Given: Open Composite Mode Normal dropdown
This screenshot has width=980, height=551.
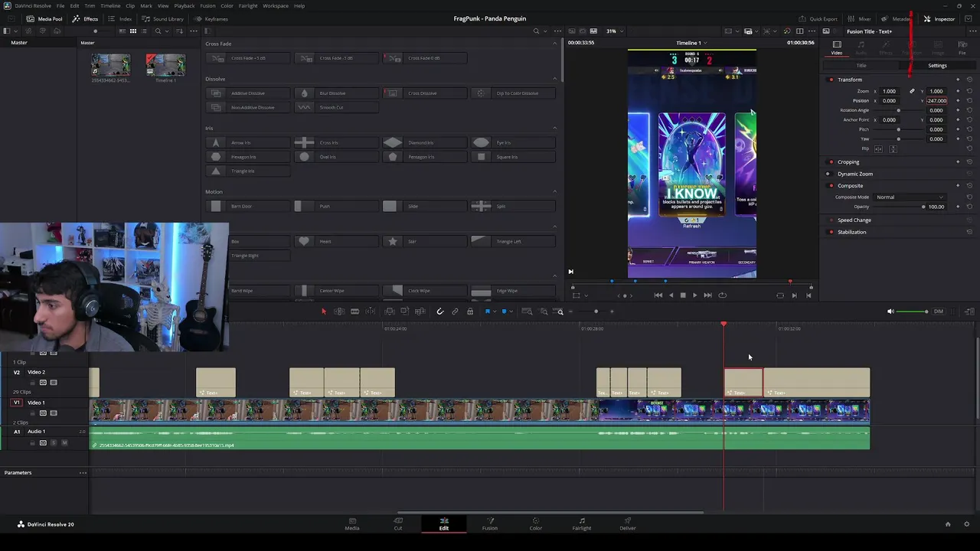Looking at the screenshot, I should pyautogui.click(x=910, y=197).
